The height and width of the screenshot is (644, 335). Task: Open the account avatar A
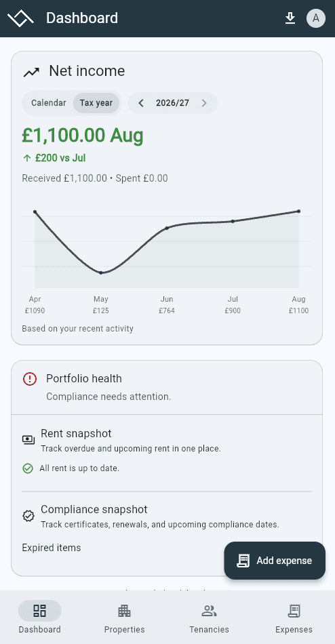coord(316,18)
